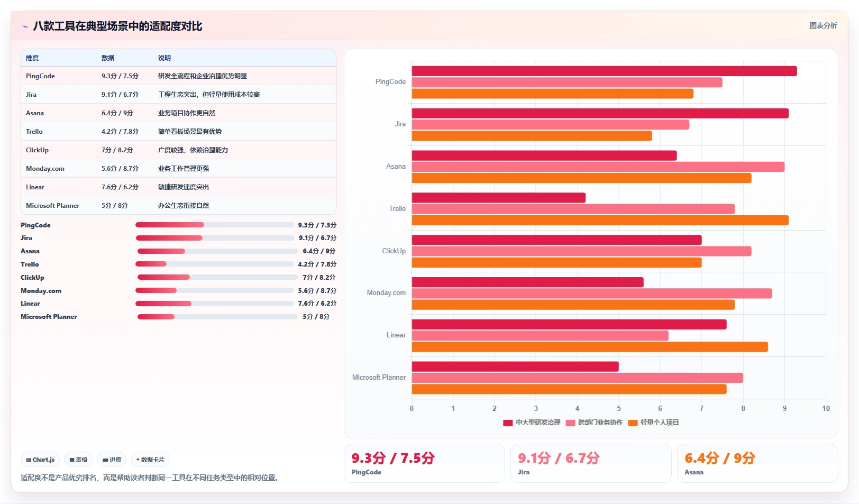Image resolution: width=859 pixels, height=504 pixels.
Task: Click the Monday.com table row name
Action: pyautogui.click(x=45, y=169)
